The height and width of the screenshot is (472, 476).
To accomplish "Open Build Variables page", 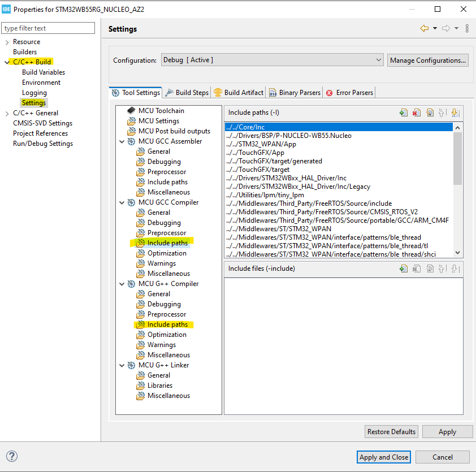I will [44, 72].
